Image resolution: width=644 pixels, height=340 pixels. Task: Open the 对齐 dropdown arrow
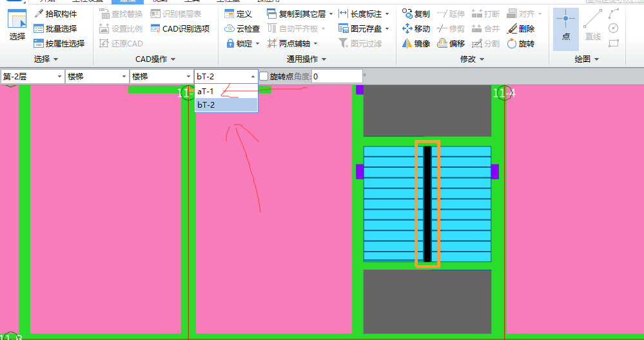[x=540, y=14]
